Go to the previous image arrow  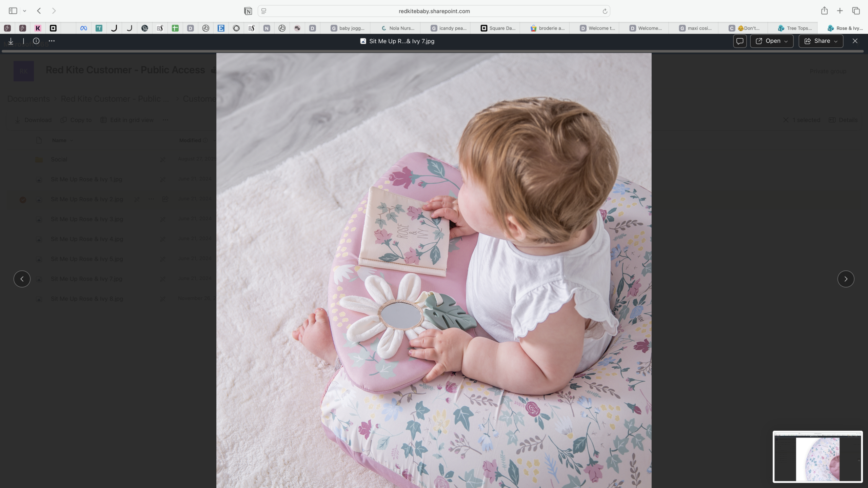click(x=22, y=279)
